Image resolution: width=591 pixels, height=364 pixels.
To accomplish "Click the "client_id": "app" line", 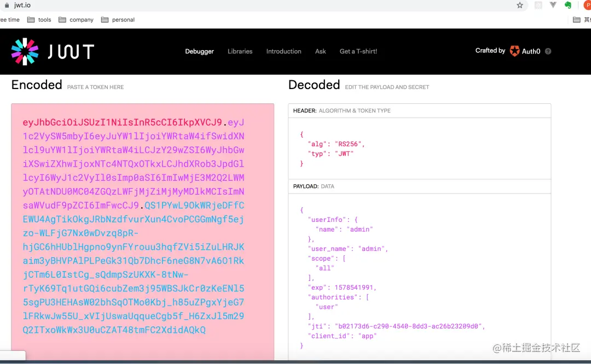I will pyautogui.click(x=342, y=336).
